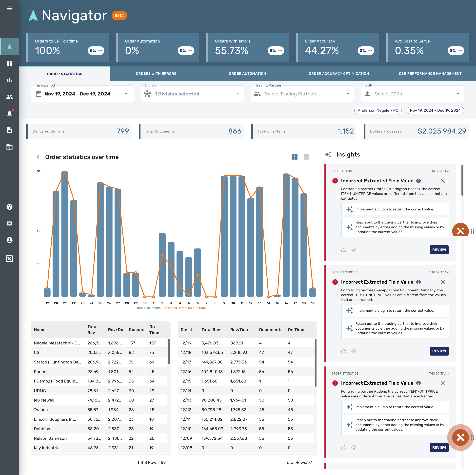Switch to Orders With Errors tab
This screenshot has height=475, width=476.
tap(156, 73)
